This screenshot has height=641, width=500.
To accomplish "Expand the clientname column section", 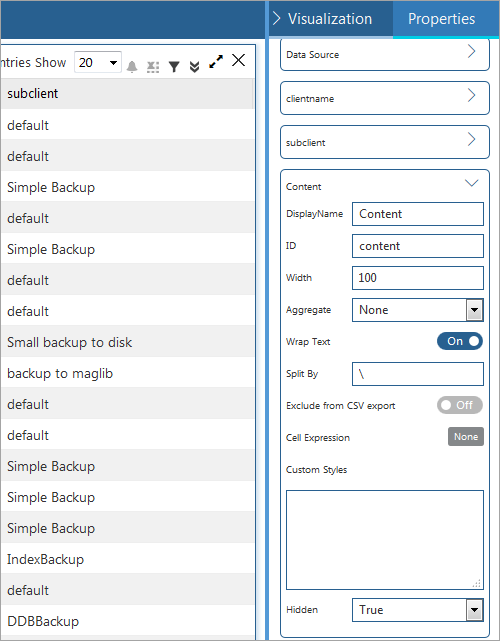I will click(x=385, y=98).
